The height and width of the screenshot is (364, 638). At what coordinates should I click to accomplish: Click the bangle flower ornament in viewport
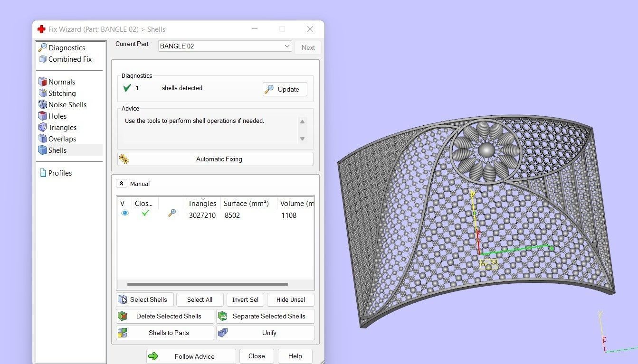click(486, 150)
